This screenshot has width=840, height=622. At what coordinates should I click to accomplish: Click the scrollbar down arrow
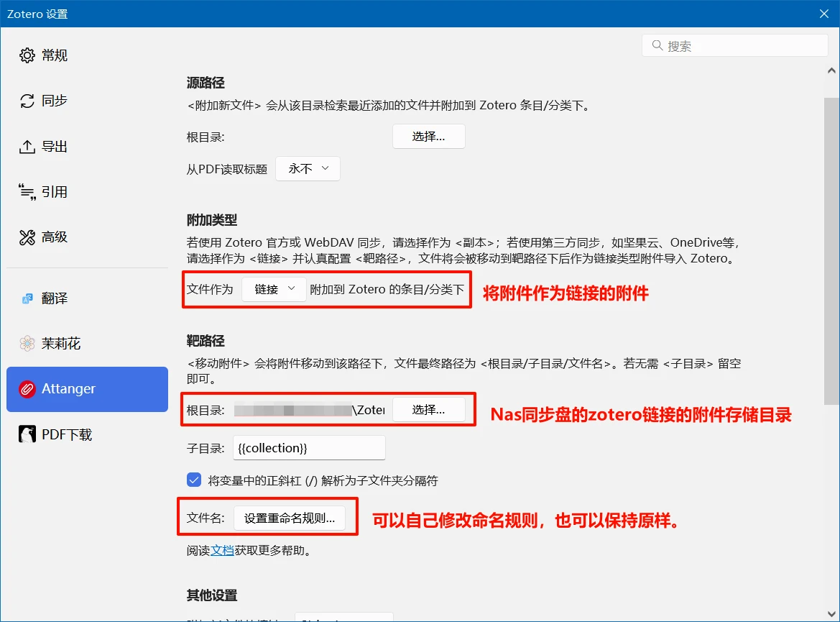[x=831, y=613]
